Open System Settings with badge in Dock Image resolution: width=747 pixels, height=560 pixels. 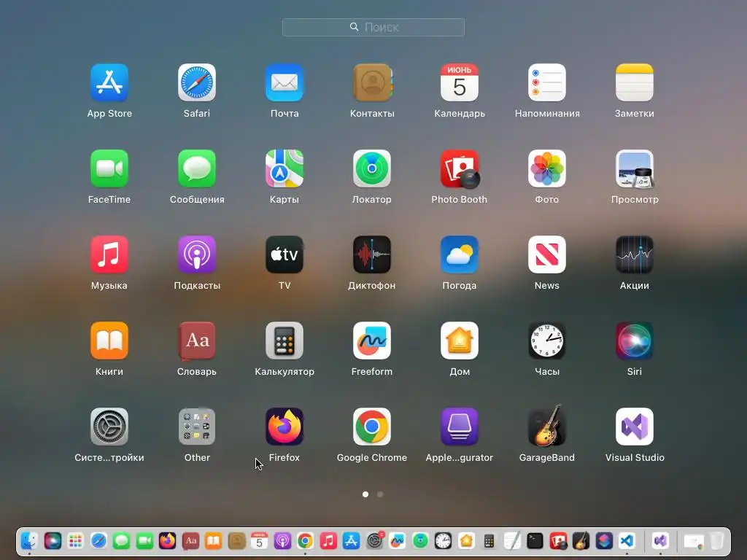click(374, 541)
